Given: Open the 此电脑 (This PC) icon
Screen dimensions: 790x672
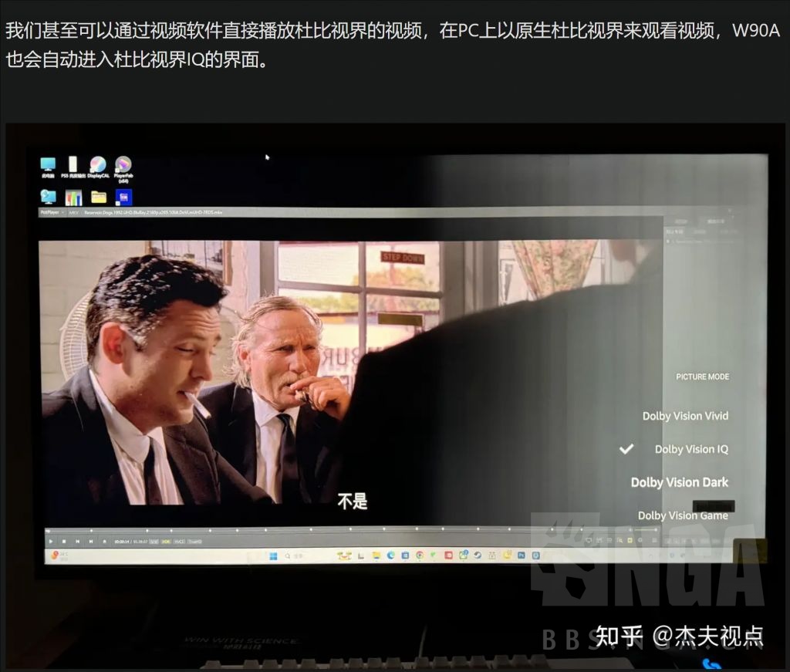Looking at the screenshot, I should point(49,165).
